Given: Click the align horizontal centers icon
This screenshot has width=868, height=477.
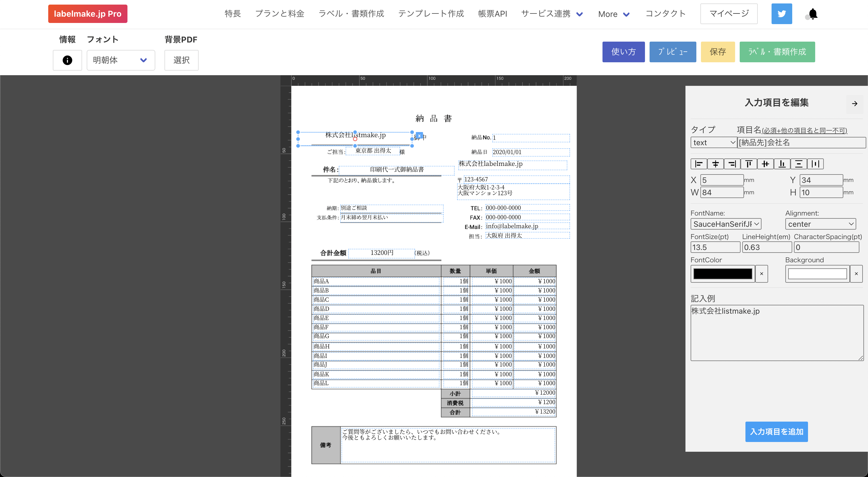Looking at the screenshot, I should 715,164.
